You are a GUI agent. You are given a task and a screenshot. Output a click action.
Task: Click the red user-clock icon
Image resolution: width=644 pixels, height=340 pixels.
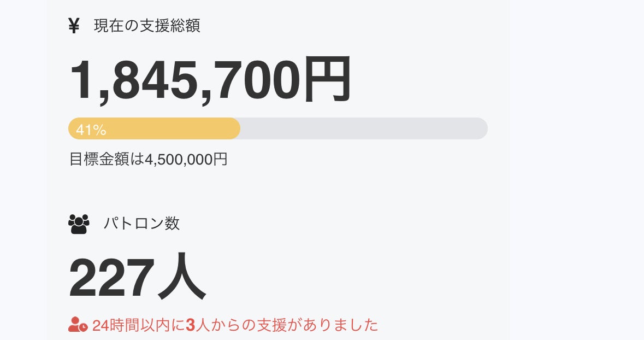click(x=78, y=325)
